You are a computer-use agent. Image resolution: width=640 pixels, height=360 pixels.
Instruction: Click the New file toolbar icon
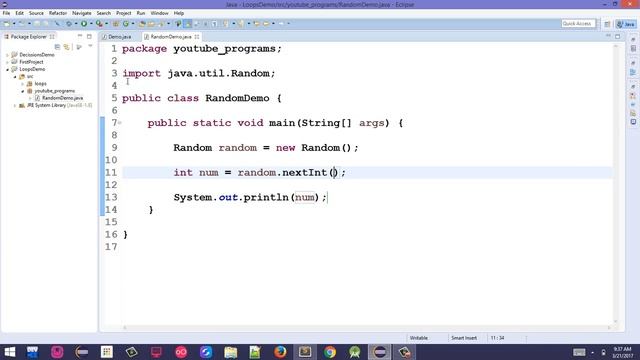[x=7, y=24]
